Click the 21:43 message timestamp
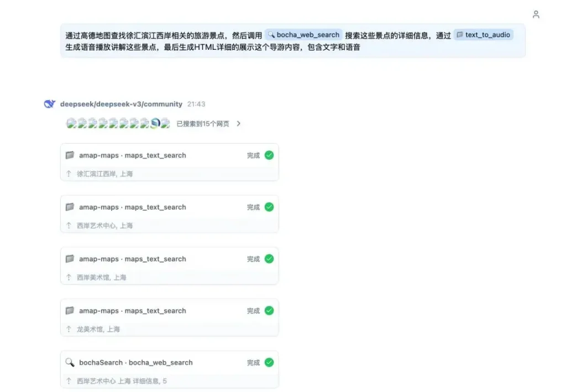Viewport: 566px width, 392px height. click(x=196, y=104)
